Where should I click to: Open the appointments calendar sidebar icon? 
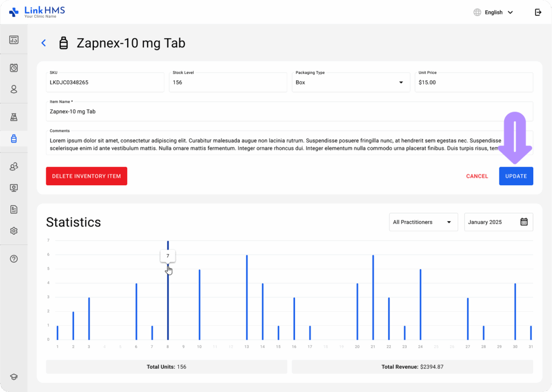tap(13, 67)
